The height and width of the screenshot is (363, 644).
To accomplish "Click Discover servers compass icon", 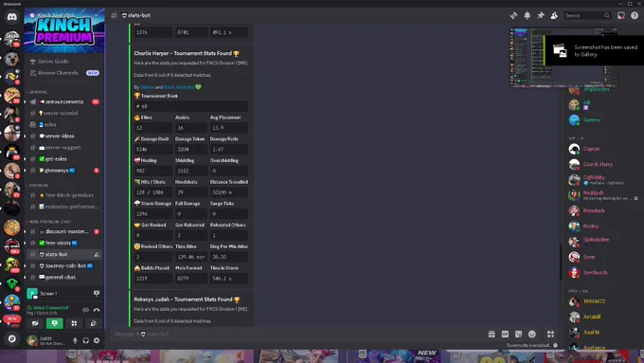I will (12, 338).
